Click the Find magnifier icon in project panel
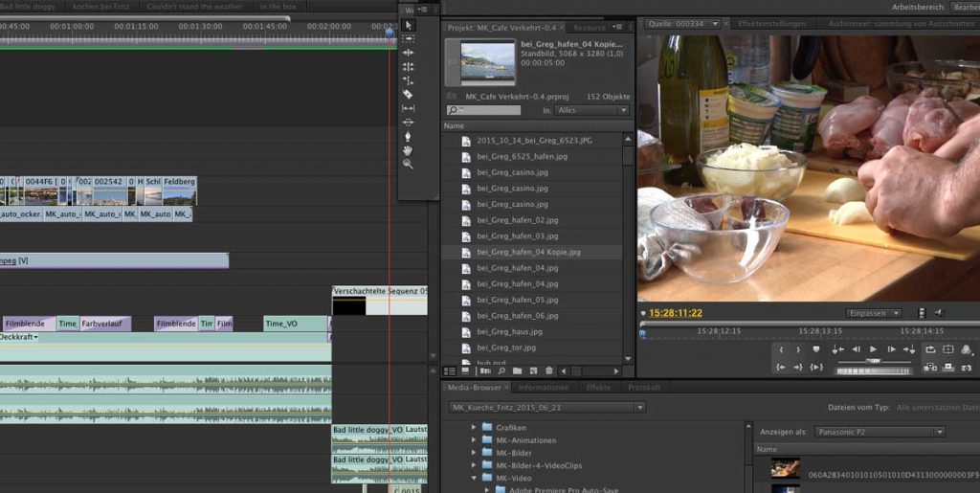The width and height of the screenshot is (980, 493). click(501, 370)
